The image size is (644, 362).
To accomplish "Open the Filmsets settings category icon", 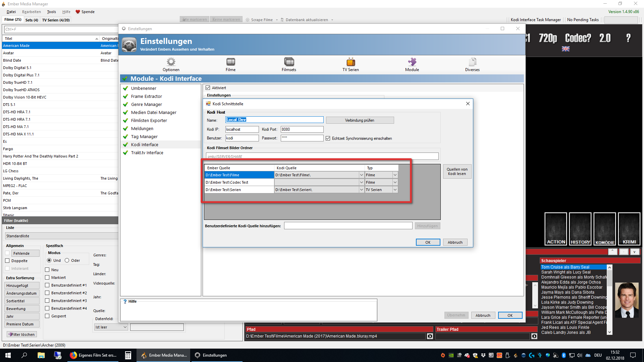I will pyautogui.click(x=289, y=62).
